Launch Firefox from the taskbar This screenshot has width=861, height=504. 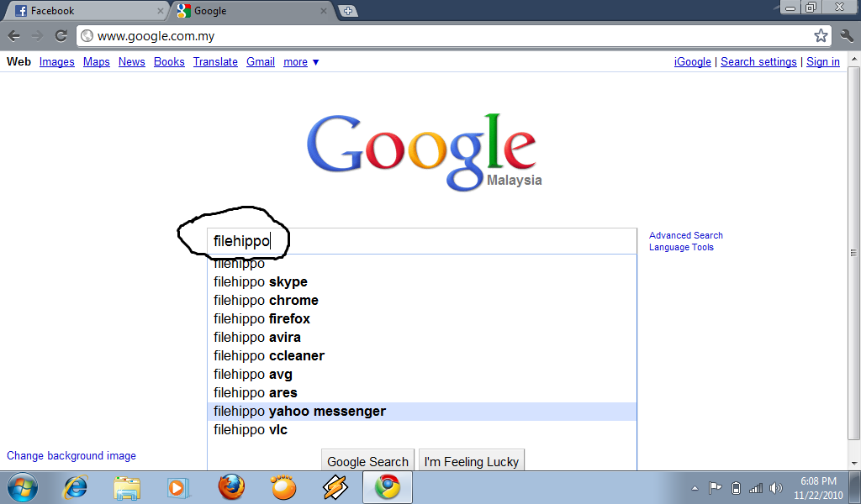point(231,487)
